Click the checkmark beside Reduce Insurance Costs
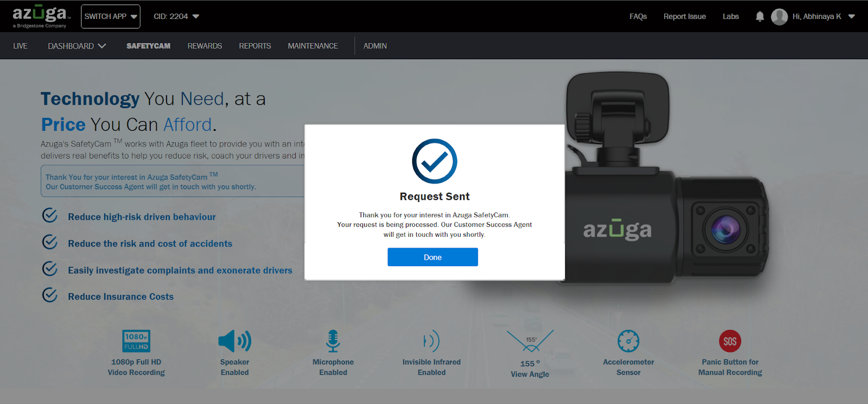 click(x=50, y=295)
